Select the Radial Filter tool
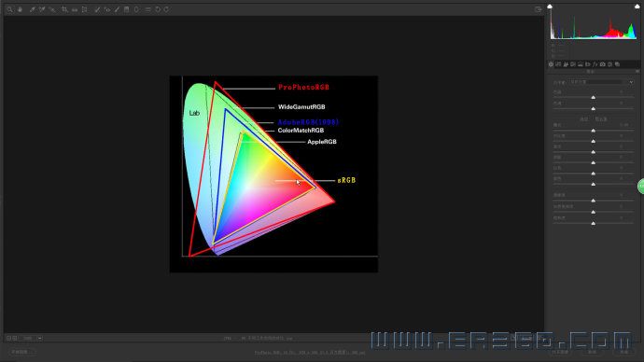The width and height of the screenshot is (644, 362). click(136, 9)
